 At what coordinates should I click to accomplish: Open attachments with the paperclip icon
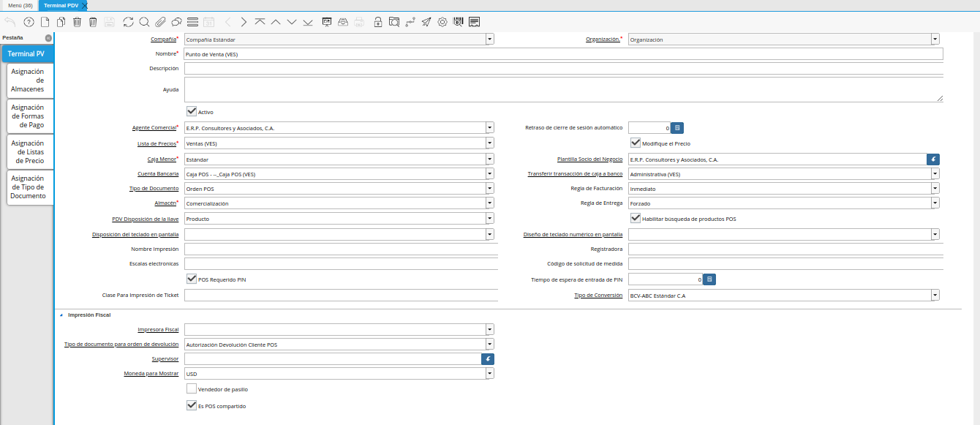pos(159,22)
